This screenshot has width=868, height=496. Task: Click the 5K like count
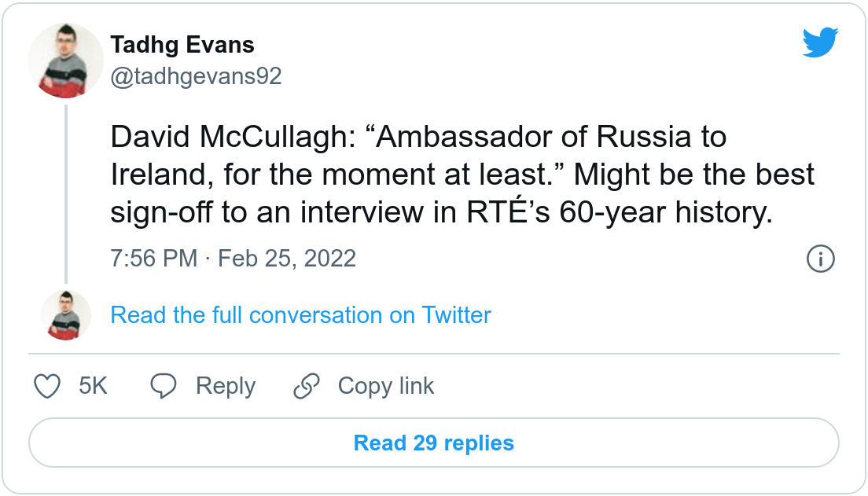click(93, 386)
